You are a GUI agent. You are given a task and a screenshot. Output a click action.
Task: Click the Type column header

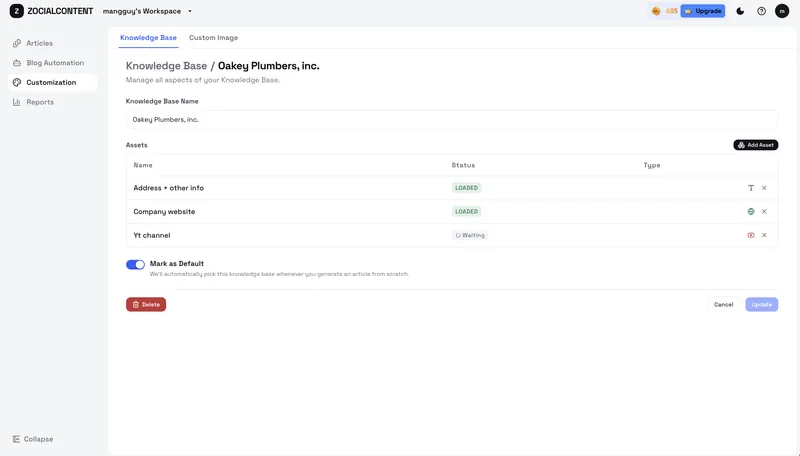point(652,165)
